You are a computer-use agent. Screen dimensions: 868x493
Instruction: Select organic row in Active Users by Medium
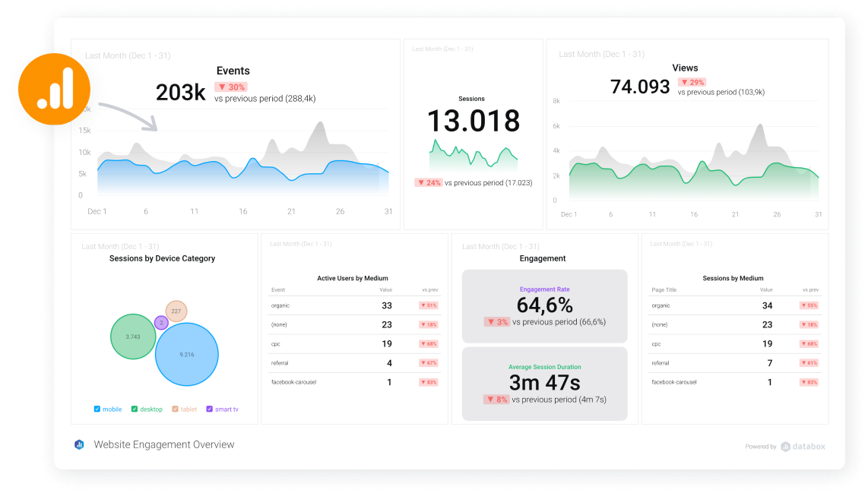pyautogui.click(x=354, y=305)
